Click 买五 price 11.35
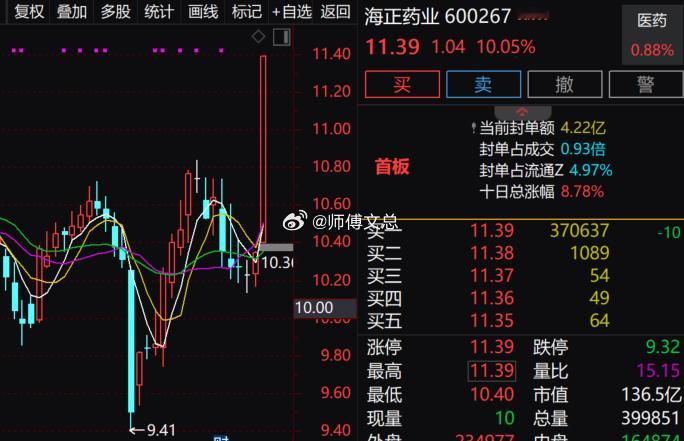Image resolution: width=684 pixels, height=441 pixels. pos(492,321)
